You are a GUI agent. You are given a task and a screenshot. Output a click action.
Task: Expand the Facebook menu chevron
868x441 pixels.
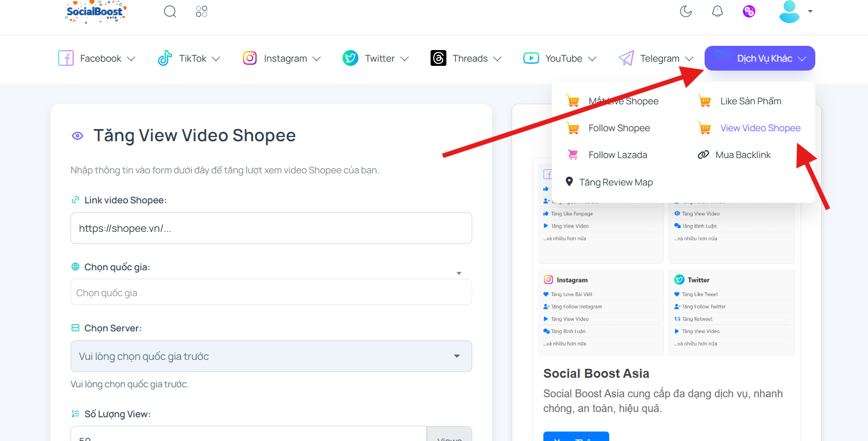coord(131,58)
